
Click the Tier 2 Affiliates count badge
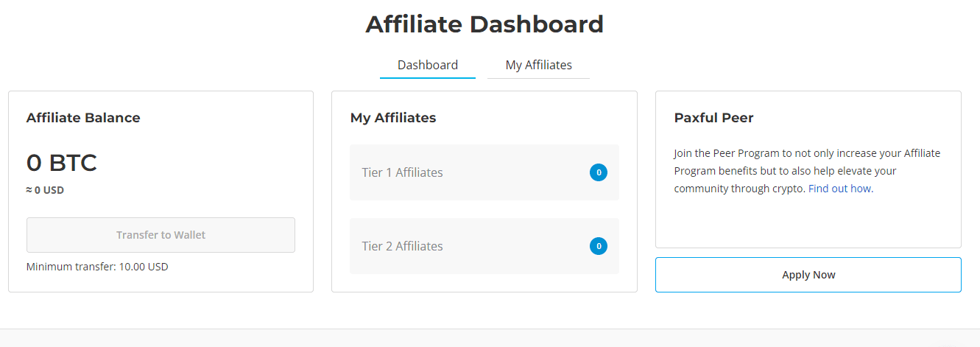pos(599,246)
